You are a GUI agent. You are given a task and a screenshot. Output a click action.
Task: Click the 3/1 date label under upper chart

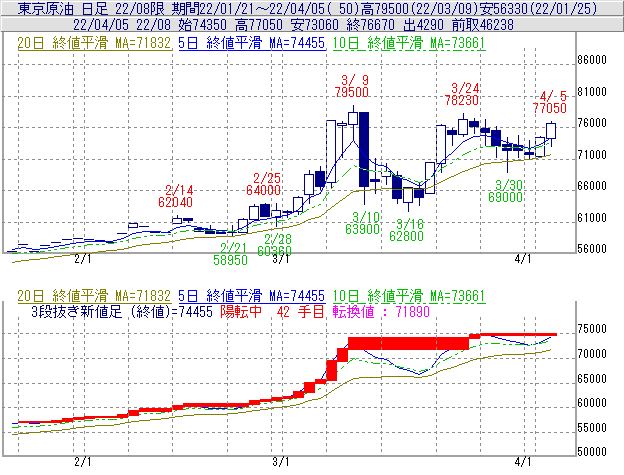(x=281, y=259)
